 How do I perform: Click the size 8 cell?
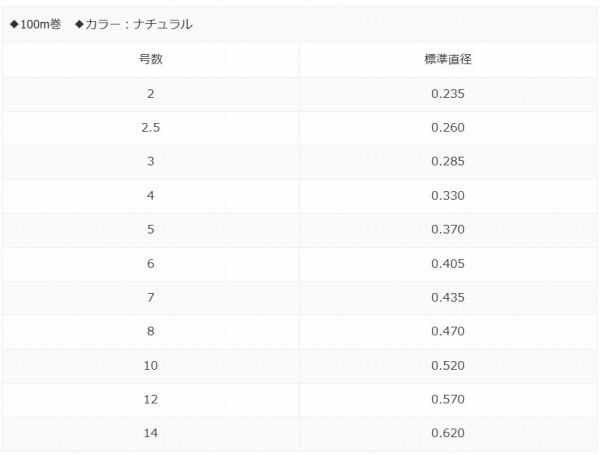tap(150, 332)
